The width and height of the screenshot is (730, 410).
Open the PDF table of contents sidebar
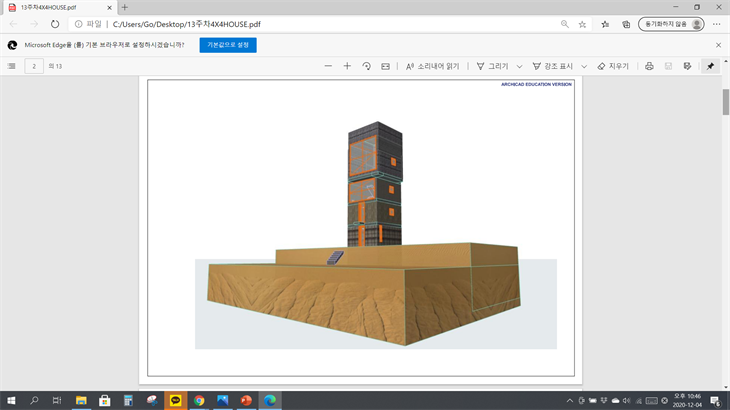(12, 66)
